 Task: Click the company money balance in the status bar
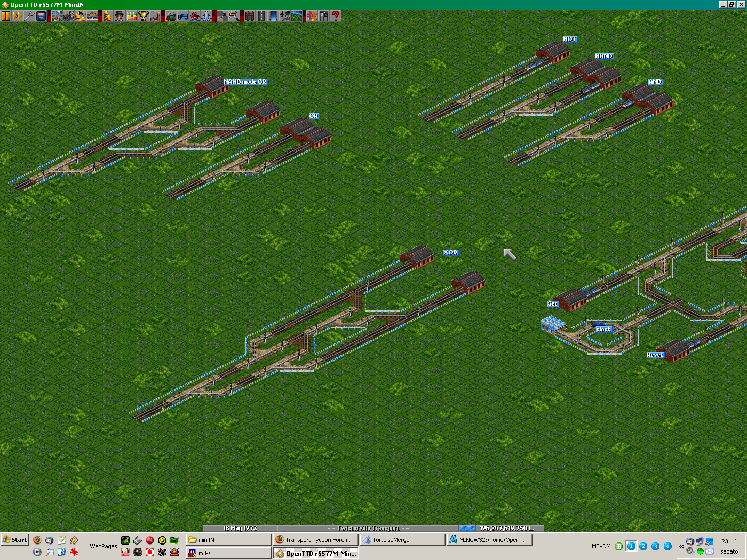point(506,528)
